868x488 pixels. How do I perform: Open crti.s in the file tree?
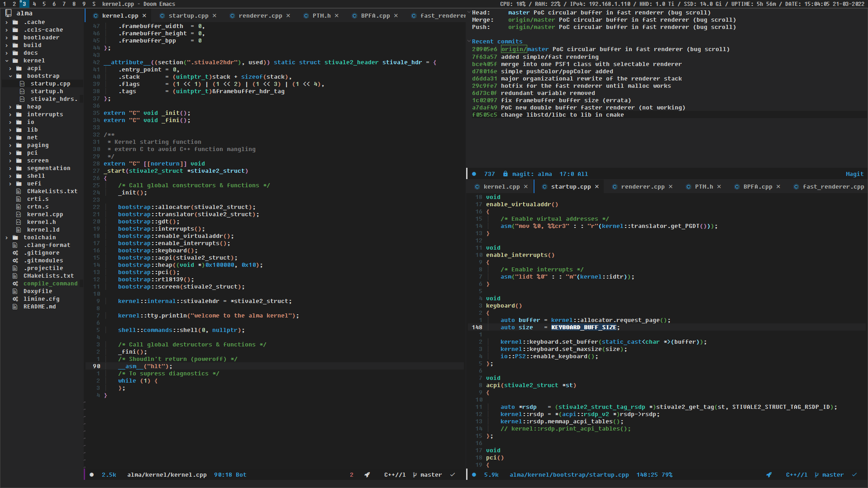click(38, 199)
